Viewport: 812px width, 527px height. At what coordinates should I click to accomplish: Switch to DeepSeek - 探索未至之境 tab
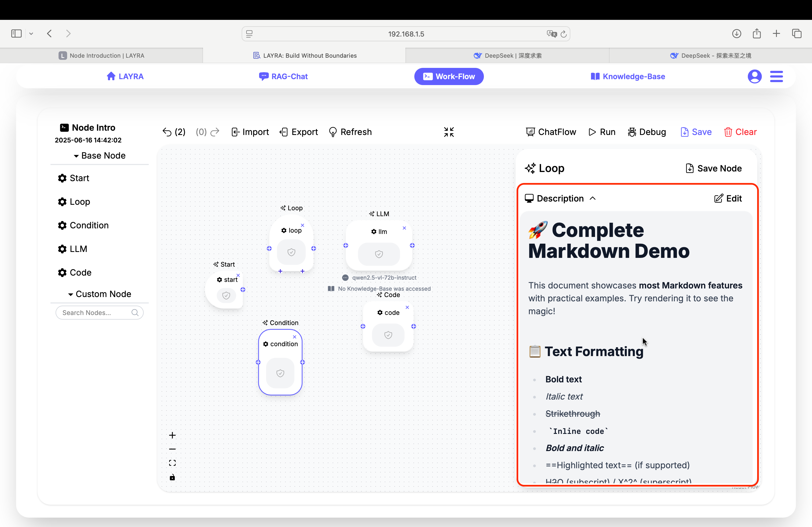(710, 56)
